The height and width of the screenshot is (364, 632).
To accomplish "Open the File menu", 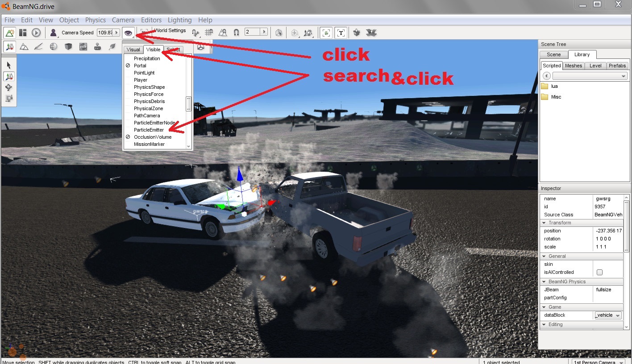I will tap(9, 20).
